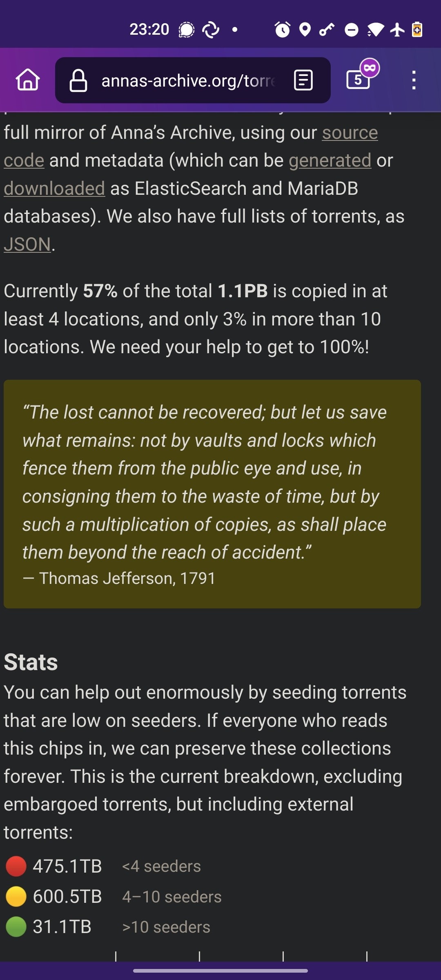The height and width of the screenshot is (980, 441).
Task: Open the three-dot browser menu
Action: pyautogui.click(x=414, y=80)
